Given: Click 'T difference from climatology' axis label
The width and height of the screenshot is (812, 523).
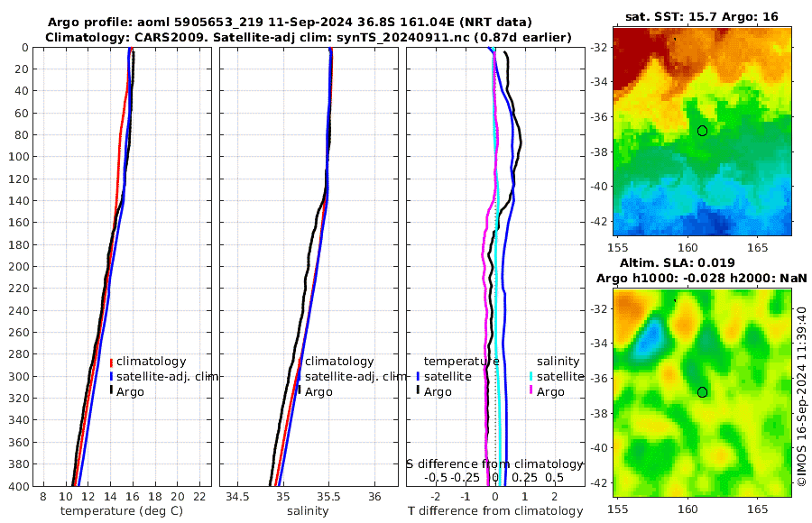Looking at the screenshot, I should (x=495, y=511).
